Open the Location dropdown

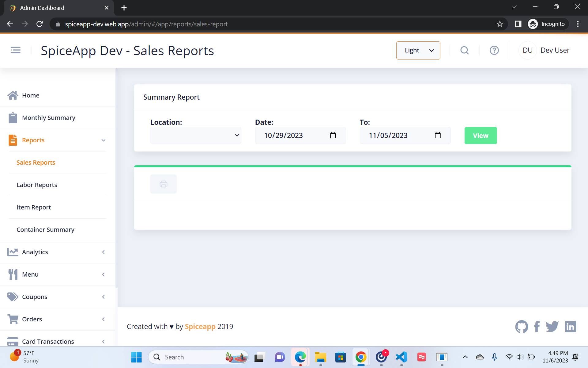pyautogui.click(x=196, y=135)
